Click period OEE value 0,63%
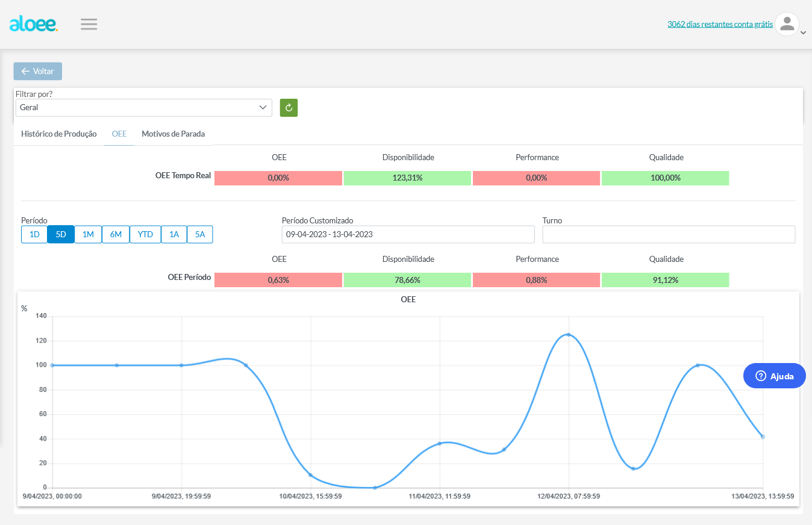This screenshot has width=812, height=525. [278, 280]
